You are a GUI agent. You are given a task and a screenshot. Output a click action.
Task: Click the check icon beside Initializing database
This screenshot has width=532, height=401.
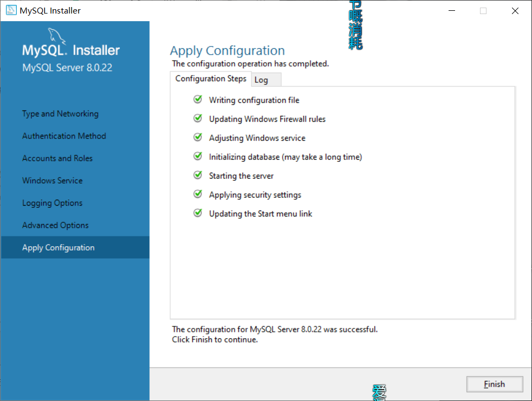click(198, 156)
